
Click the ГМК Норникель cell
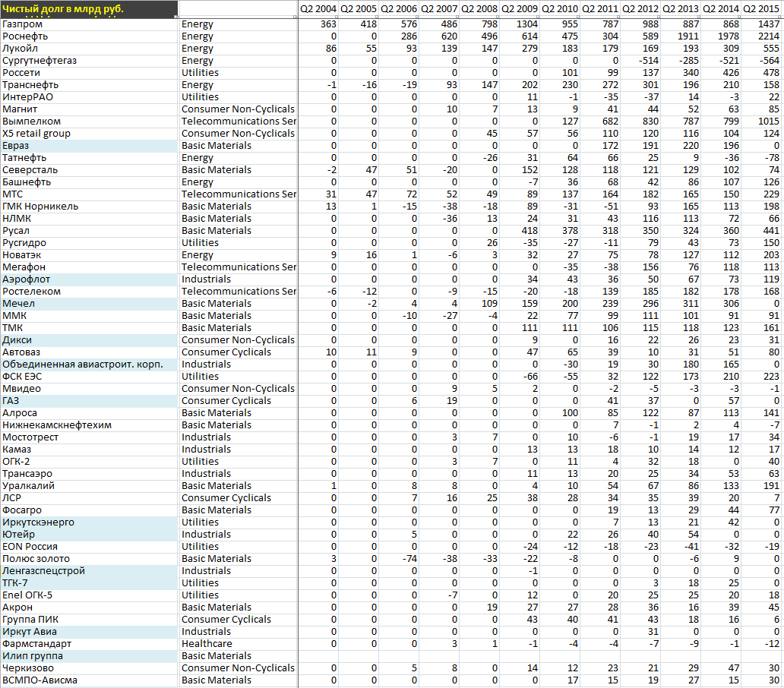[x=89, y=207]
